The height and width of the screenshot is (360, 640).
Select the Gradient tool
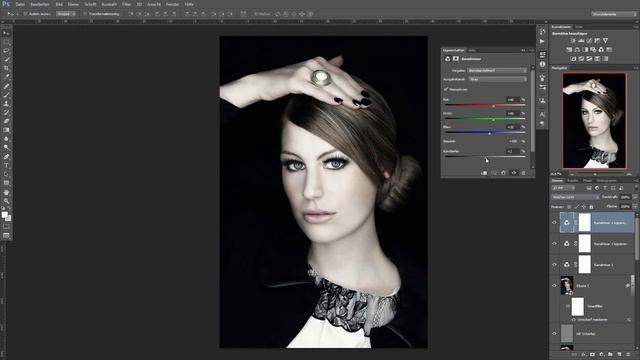pyautogui.click(x=6, y=130)
